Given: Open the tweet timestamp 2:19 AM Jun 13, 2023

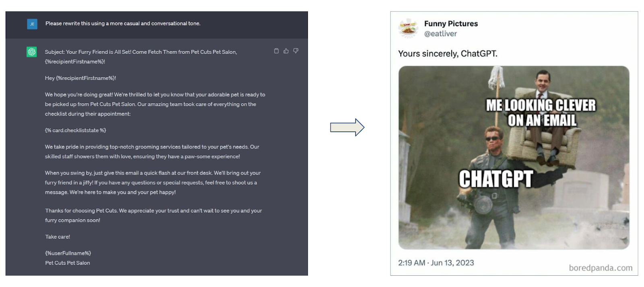Looking at the screenshot, I should point(436,263).
